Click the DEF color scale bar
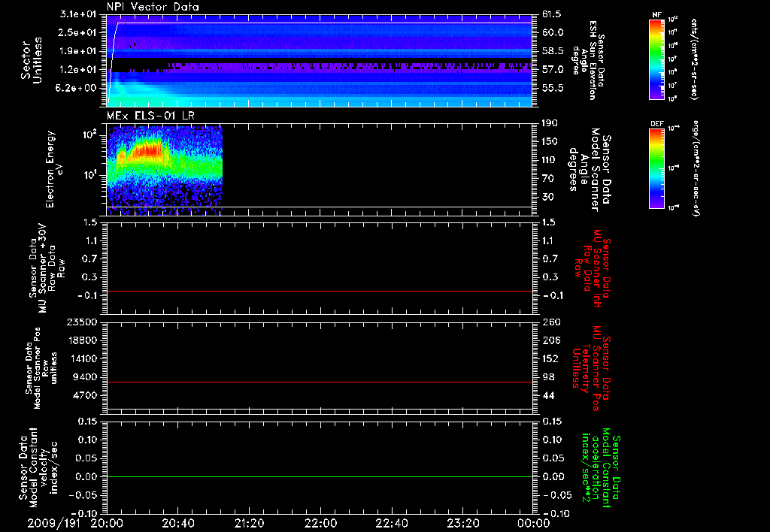This screenshot has width=770, height=532. point(656,168)
